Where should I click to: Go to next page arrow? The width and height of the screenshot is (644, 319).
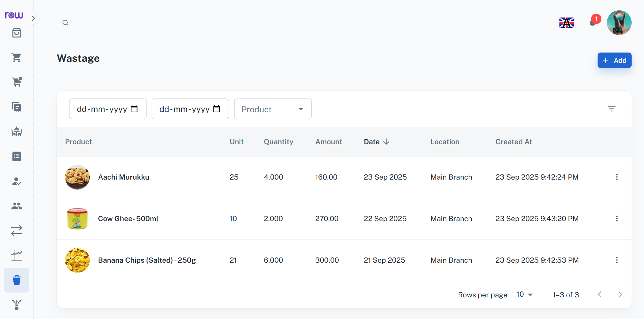point(620,295)
